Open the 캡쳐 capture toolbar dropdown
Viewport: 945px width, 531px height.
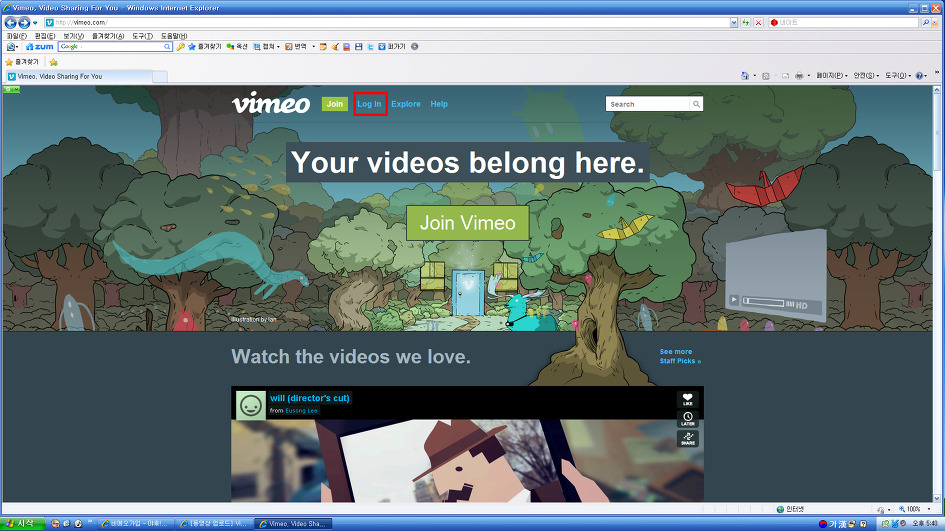(x=266, y=46)
